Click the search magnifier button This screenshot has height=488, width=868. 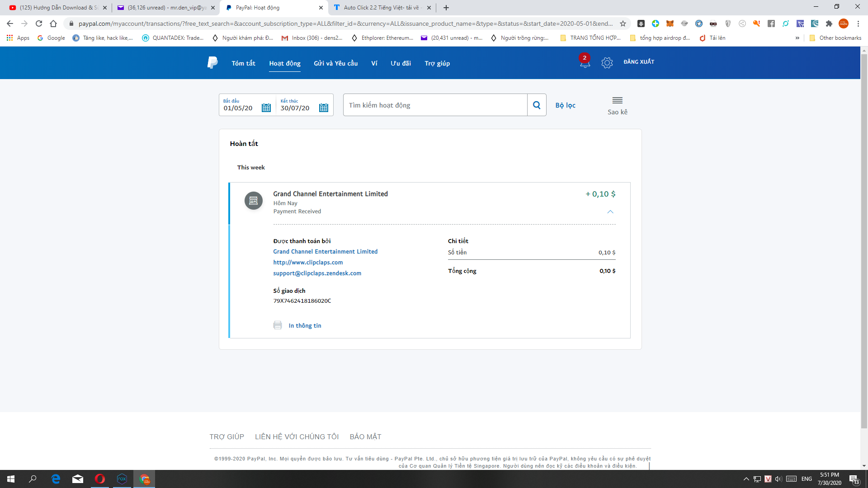click(537, 105)
